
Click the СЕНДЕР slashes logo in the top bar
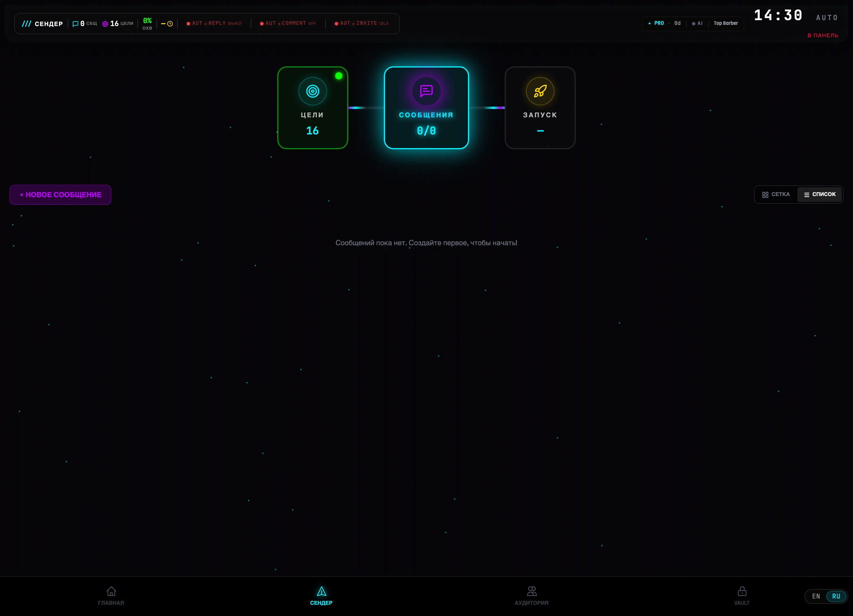pos(26,24)
